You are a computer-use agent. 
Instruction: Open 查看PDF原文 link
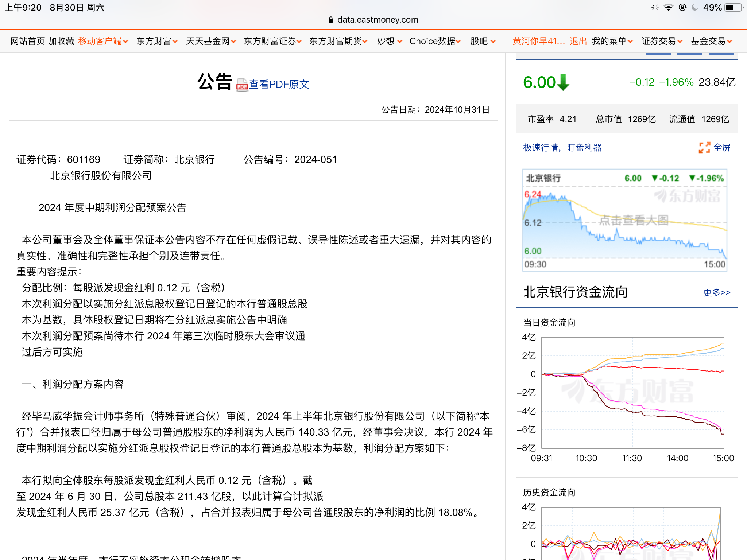[x=279, y=85]
